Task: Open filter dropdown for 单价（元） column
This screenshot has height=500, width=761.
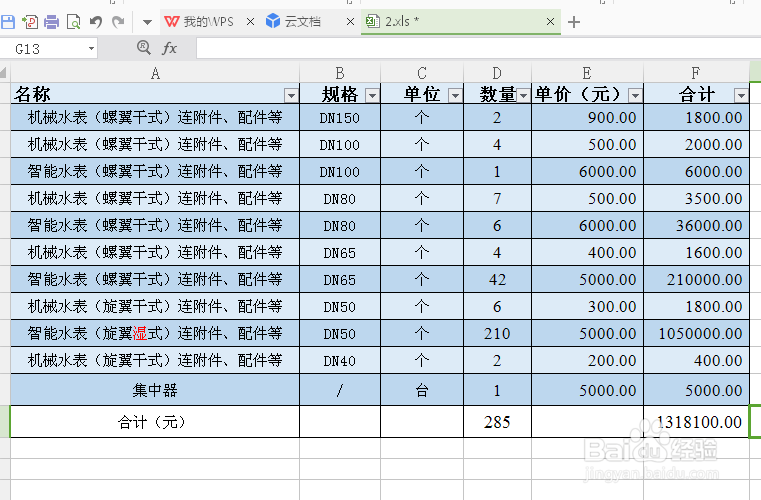Action: [635, 96]
